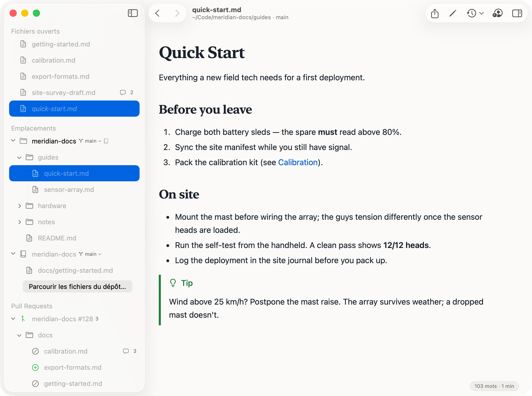Click the modified icon beside PR getting-started.md

tap(35, 384)
